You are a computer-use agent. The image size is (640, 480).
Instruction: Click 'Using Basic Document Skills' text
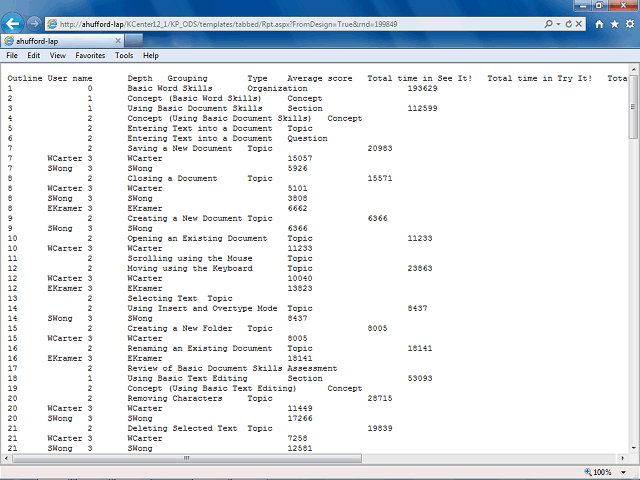tap(195, 108)
